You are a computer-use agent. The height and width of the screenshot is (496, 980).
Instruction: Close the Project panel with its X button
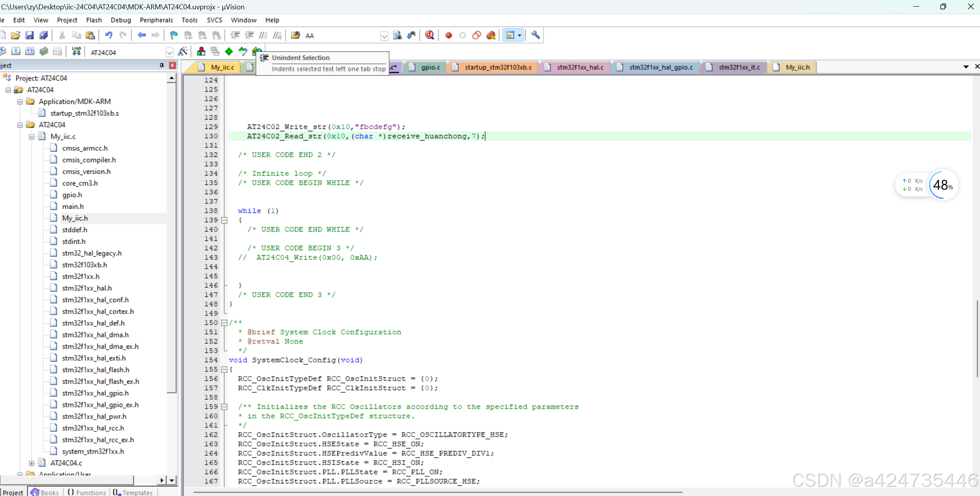pos(172,65)
